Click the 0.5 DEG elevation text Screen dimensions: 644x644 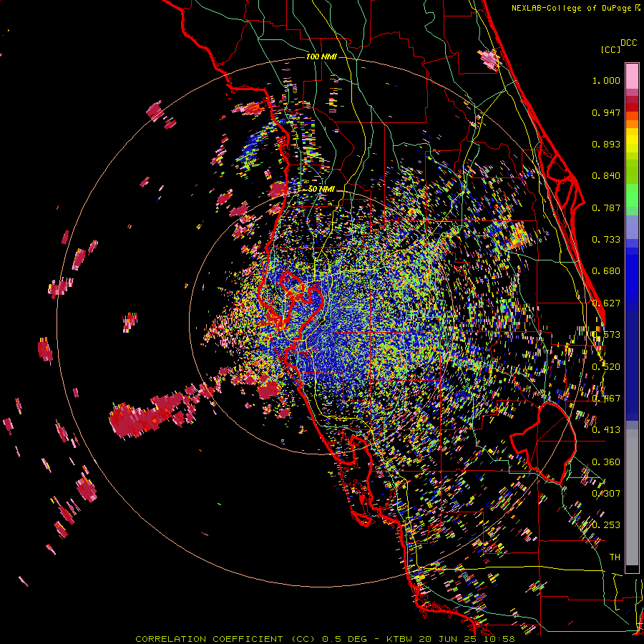[344, 639]
